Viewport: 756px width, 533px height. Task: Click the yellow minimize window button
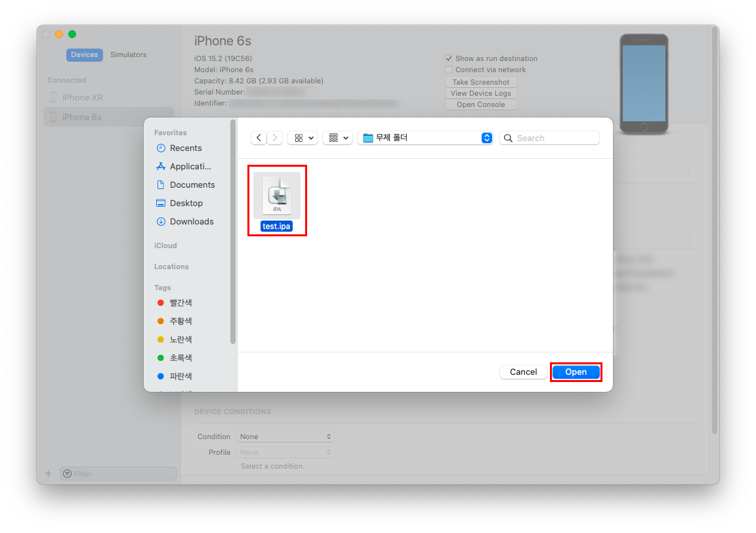click(59, 33)
